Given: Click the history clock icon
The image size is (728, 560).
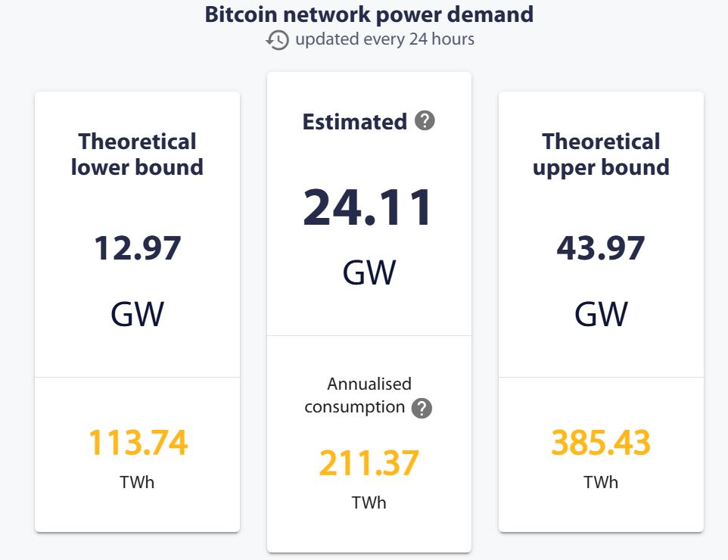Looking at the screenshot, I should pos(278,40).
